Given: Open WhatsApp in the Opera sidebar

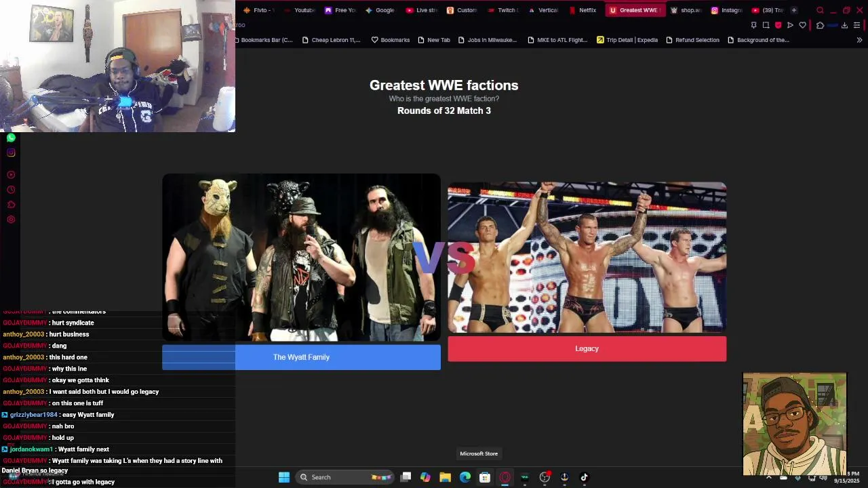Looking at the screenshot, I should tap(11, 138).
